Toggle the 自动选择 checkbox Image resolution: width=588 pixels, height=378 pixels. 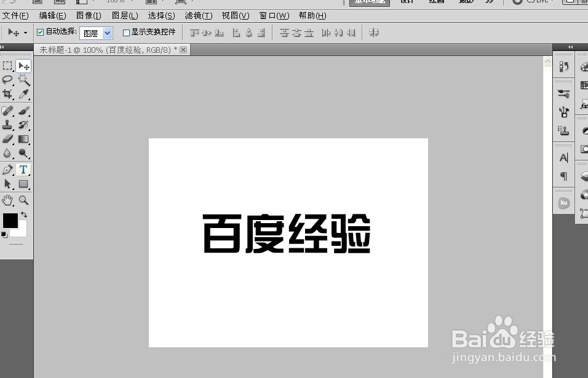click(40, 31)
